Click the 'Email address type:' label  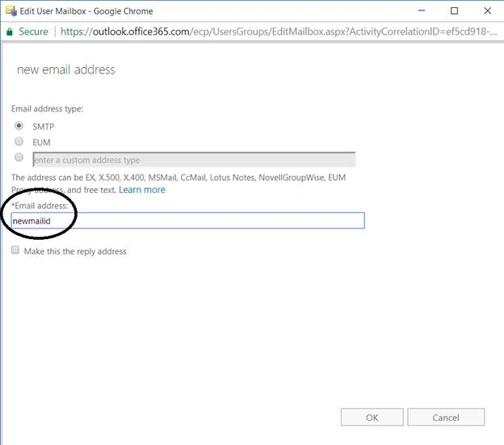pyautogui.click(x=47, y=109)
